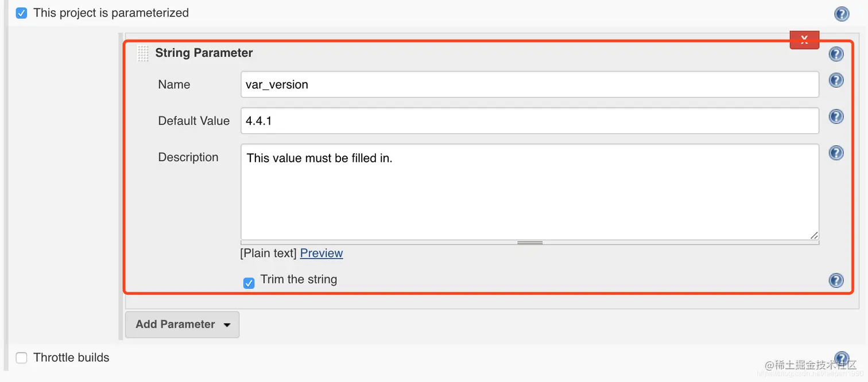Open help icon beside Throttle builds
Viewport: 868px width, 382px height.
click(842, 358)
